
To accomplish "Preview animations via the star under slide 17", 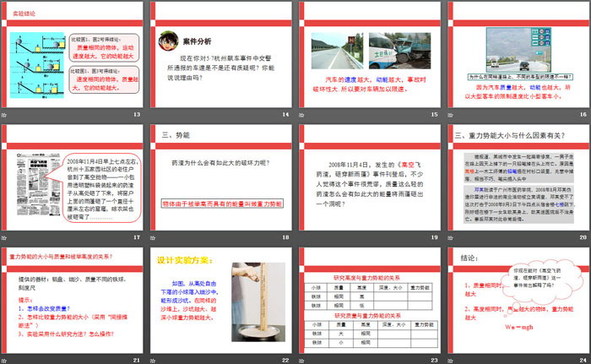I will click(5, 238).
